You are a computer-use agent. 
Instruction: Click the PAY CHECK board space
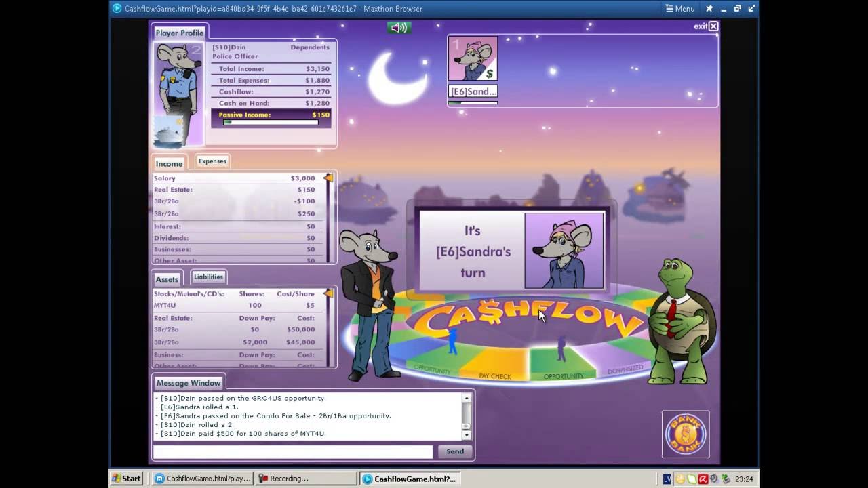(x=495, y=365)
